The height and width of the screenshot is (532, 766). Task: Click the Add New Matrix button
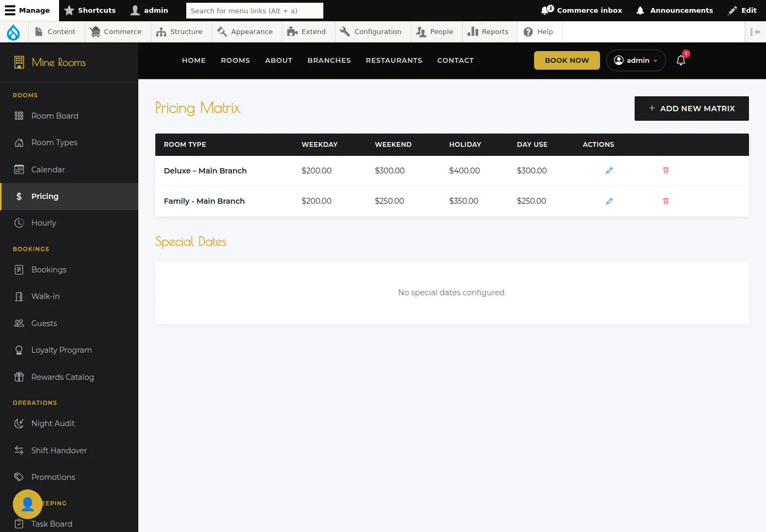coord(692,109)
